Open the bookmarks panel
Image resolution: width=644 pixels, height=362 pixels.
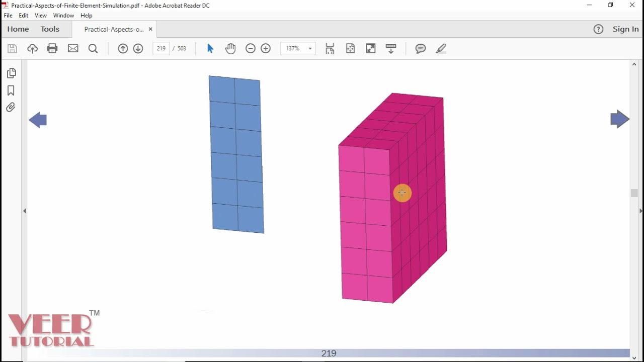(x=11, y=90)
